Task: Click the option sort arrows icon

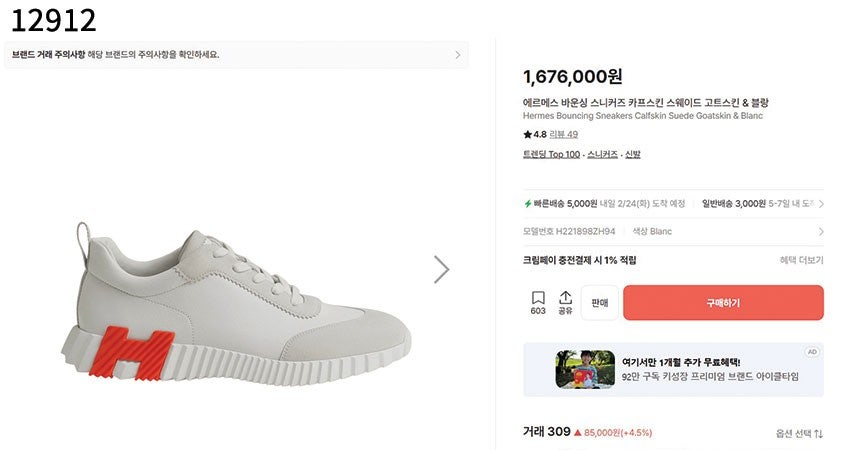Action: point(818,433)
